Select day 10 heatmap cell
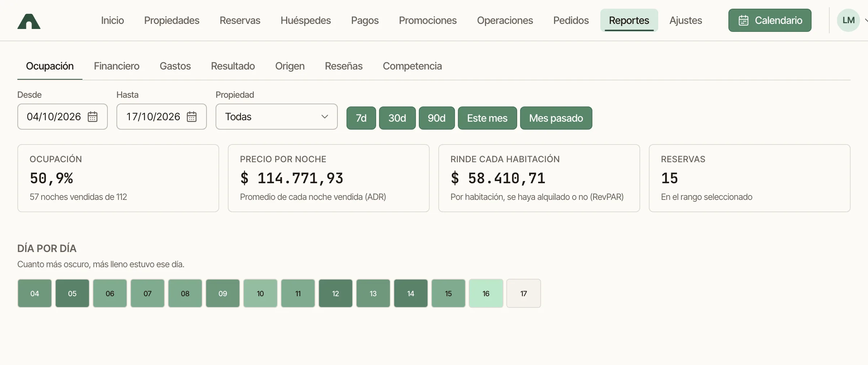The height and width of the screenshot is (365, 868). click(x=260, y=293)
